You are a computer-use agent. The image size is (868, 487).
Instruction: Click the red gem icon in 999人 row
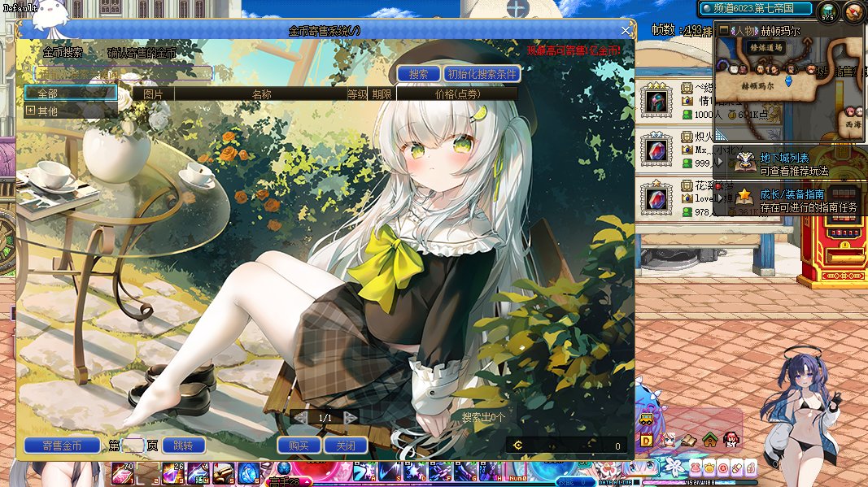[656, 150]
